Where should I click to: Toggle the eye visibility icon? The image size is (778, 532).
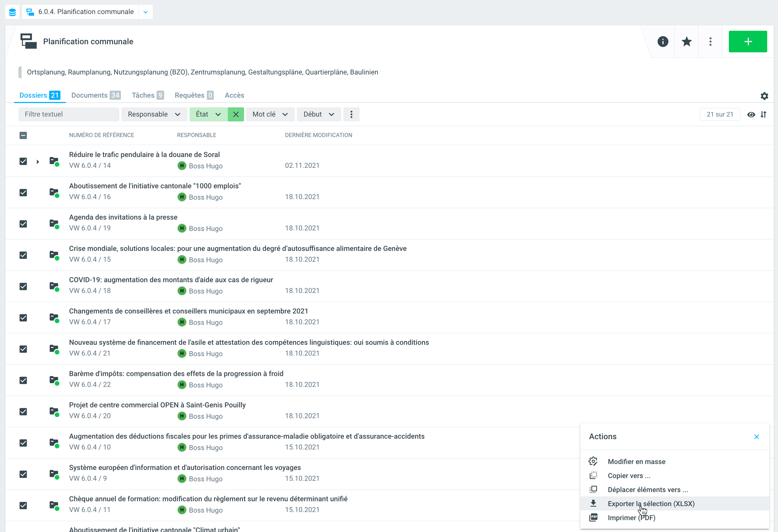pos(751,114)
